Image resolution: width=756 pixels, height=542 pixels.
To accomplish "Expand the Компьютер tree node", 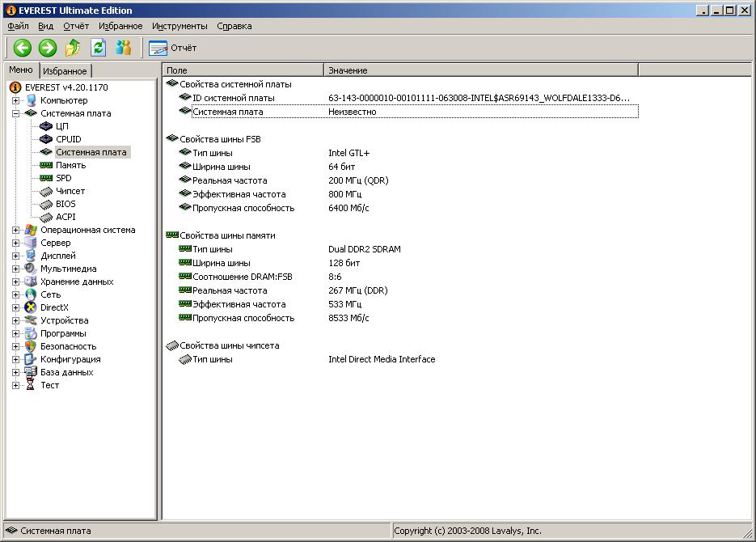I will tap(16, 100).
